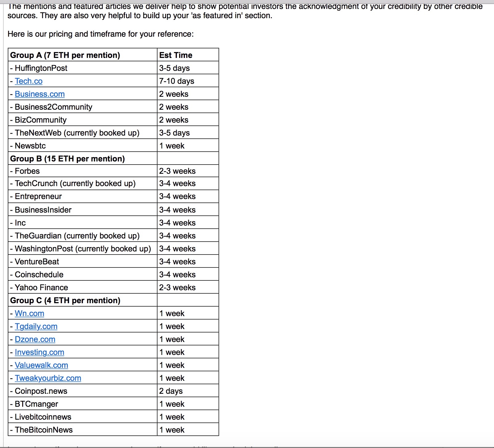Select the HuffingtonPost row text
Viewport: 494px width, 448px height.
tap(41, 68)
